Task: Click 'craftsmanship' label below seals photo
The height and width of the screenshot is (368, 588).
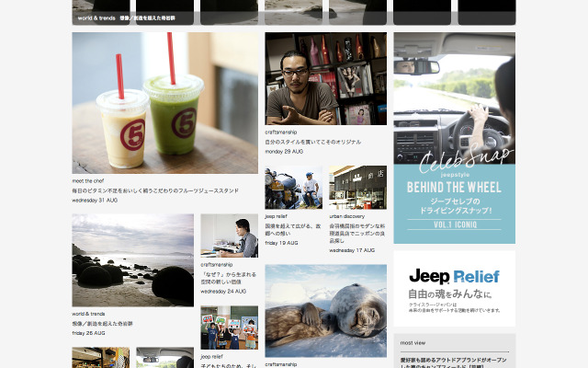Action: [x=281, y=364]
